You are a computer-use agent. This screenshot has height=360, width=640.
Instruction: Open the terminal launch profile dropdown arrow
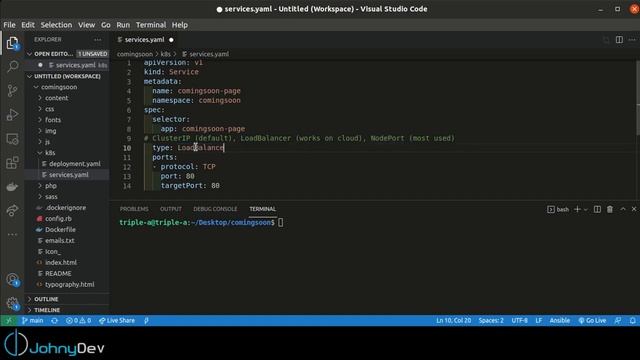[x=586, y=209]
